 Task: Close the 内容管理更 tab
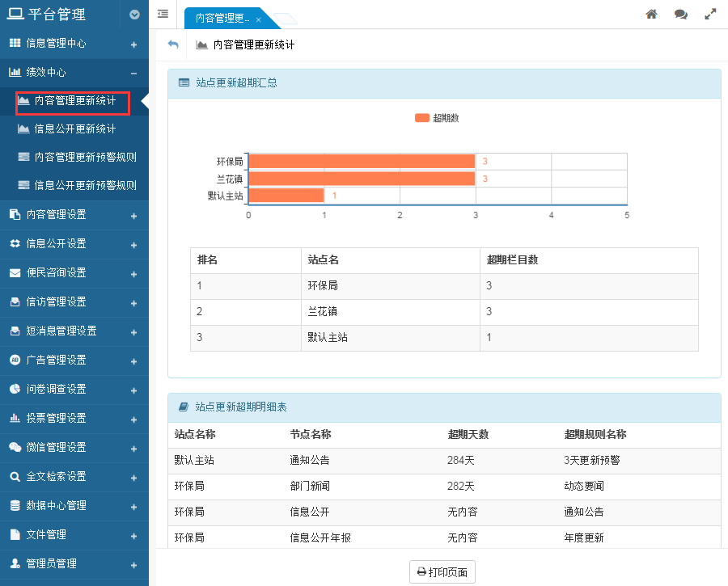[x=258, y=19]
